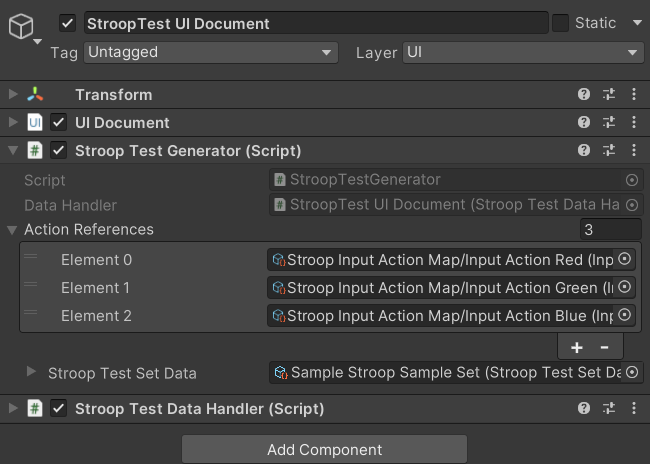
Task: Click Stroop Test Generator script icon
Action: click(35, 150)
